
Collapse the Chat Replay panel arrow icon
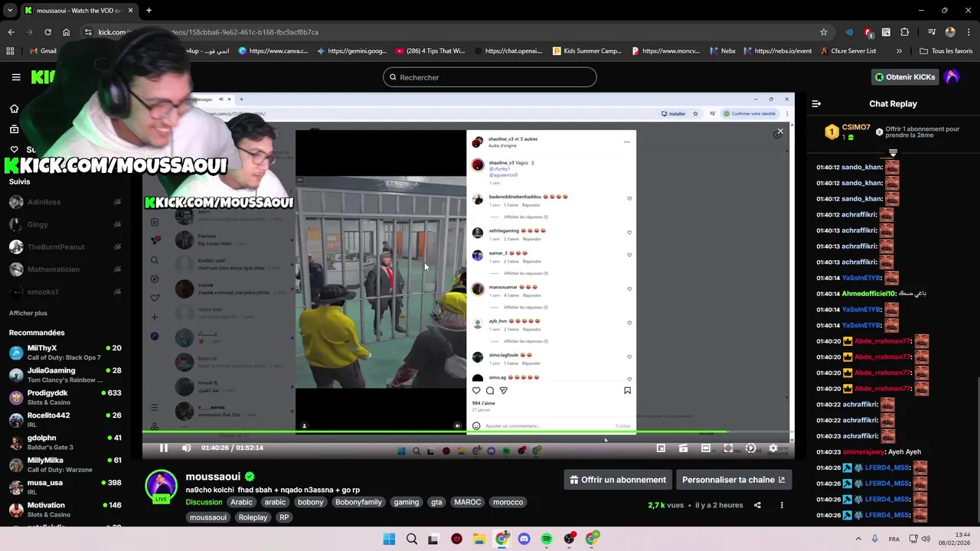pos(816,104)
